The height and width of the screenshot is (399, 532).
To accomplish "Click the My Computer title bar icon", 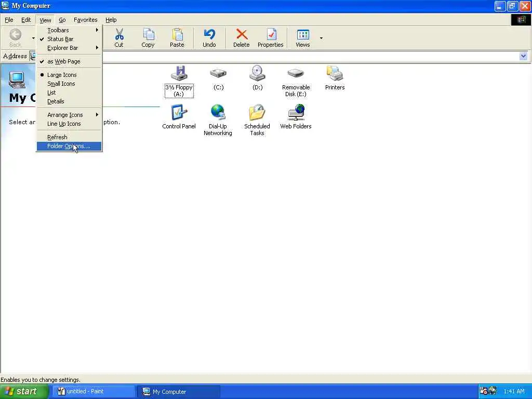I will tap(5, 5).
